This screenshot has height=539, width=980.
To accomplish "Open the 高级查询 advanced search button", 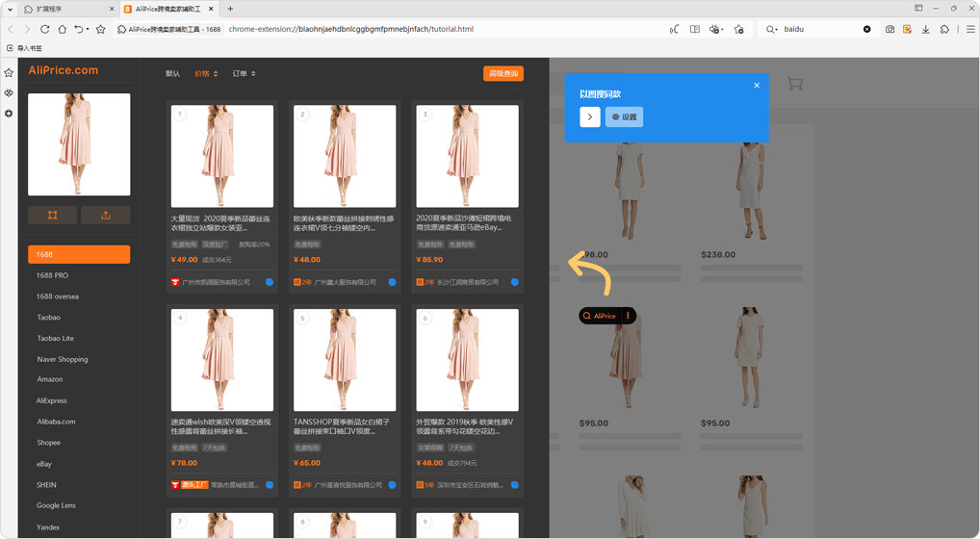I will click(x=503, y=74).
